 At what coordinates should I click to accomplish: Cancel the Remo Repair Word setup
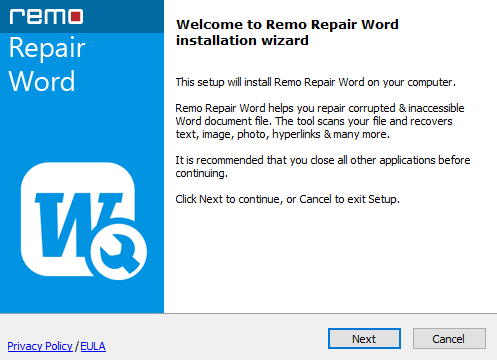(x=449, y=339)
